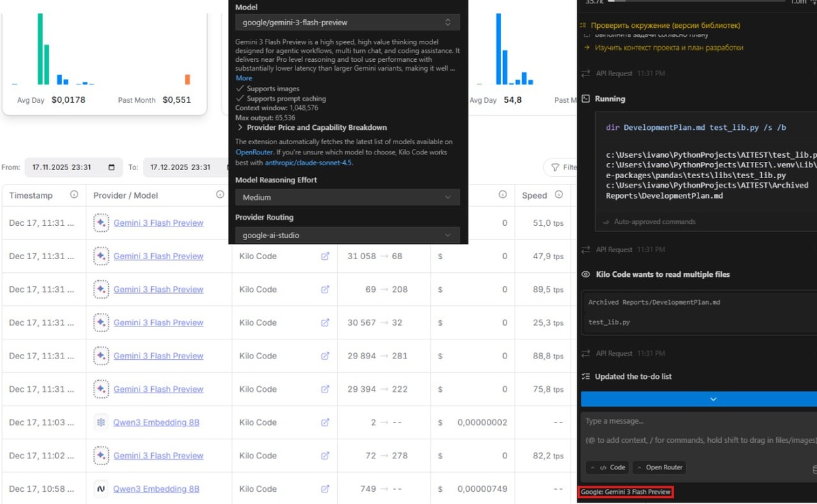Open anthropic/claude-sonnet-4.5 link

pos(309,163)
